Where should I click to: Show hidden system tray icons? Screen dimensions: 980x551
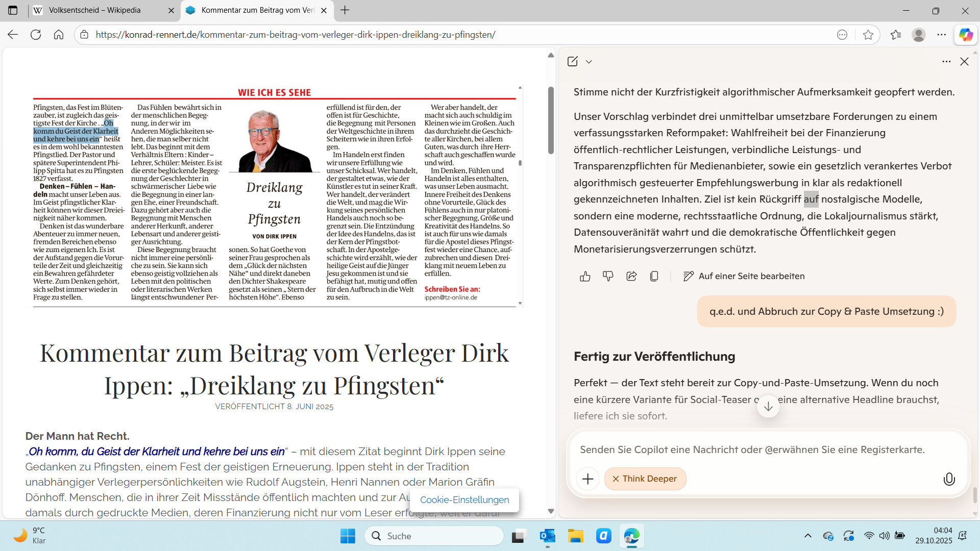point(808,536)
